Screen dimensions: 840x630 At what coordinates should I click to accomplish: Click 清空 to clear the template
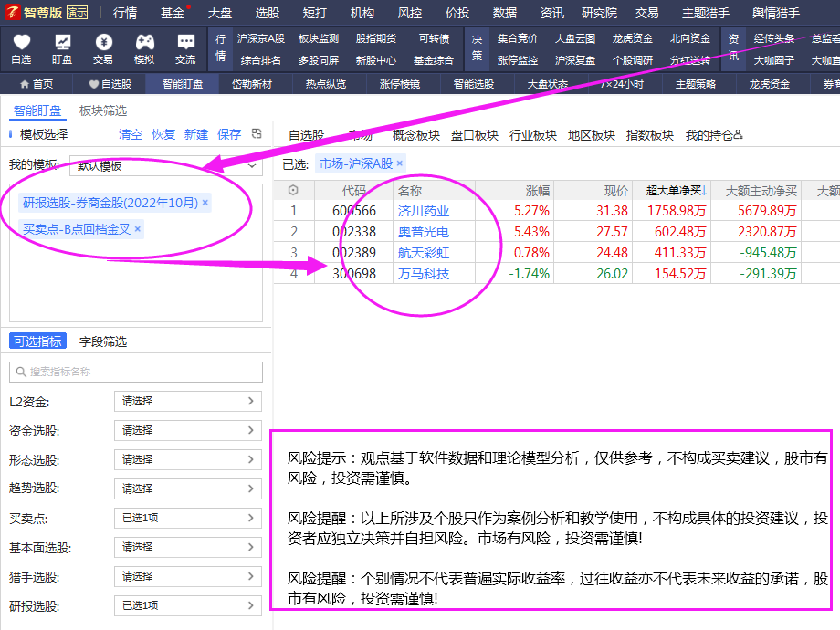tap(131, 134)
